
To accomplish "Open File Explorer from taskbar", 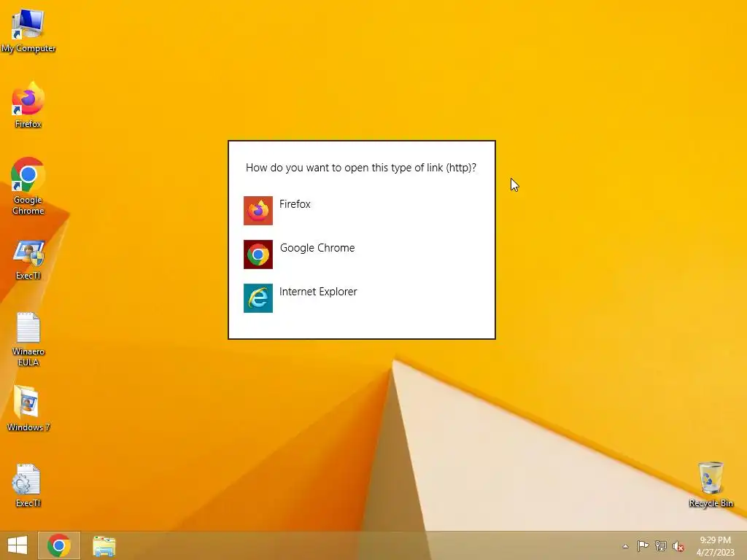I will pyautogui.click(x=104, y=545).
